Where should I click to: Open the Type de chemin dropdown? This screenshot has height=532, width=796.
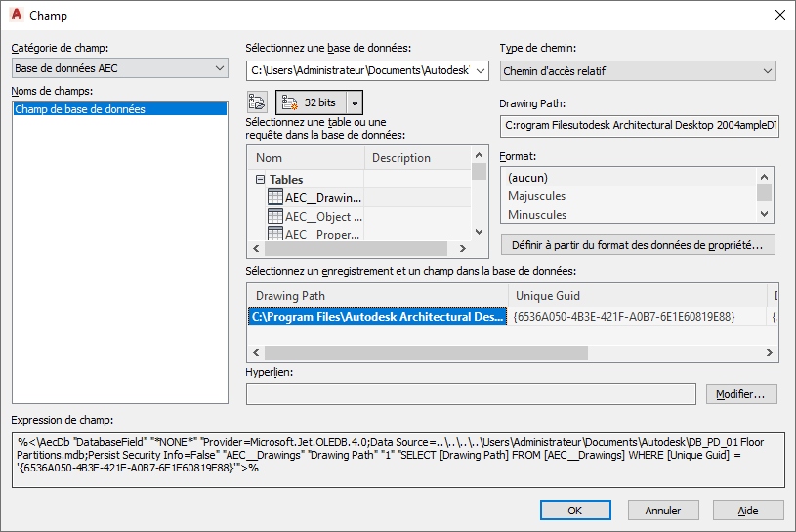click(638, 71)
